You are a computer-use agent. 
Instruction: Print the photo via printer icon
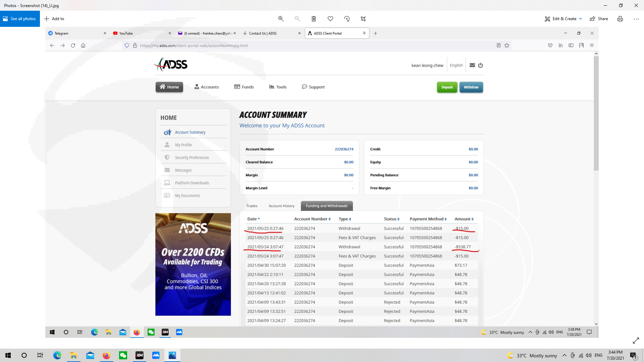point(620,19)
